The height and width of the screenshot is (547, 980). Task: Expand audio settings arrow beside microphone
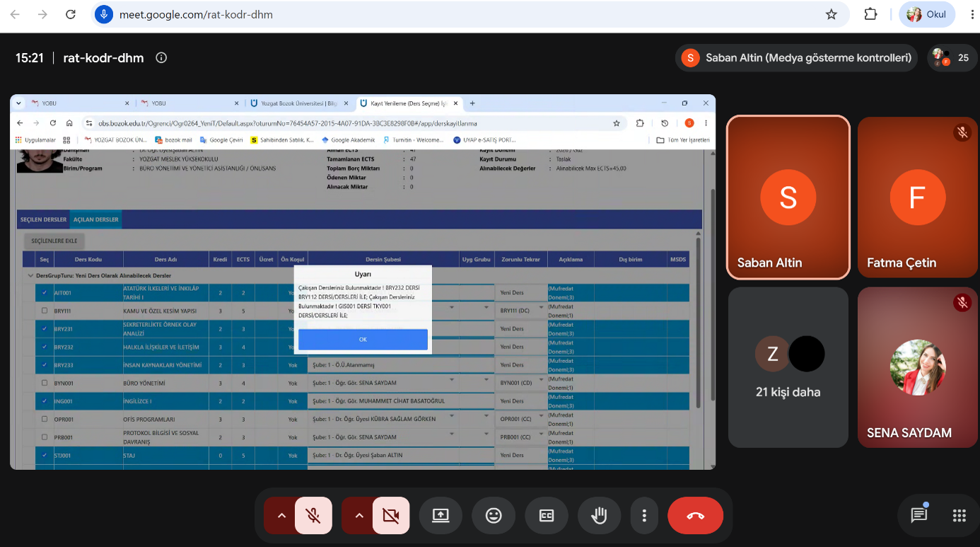pyautogui.click(x=281, y=515)
